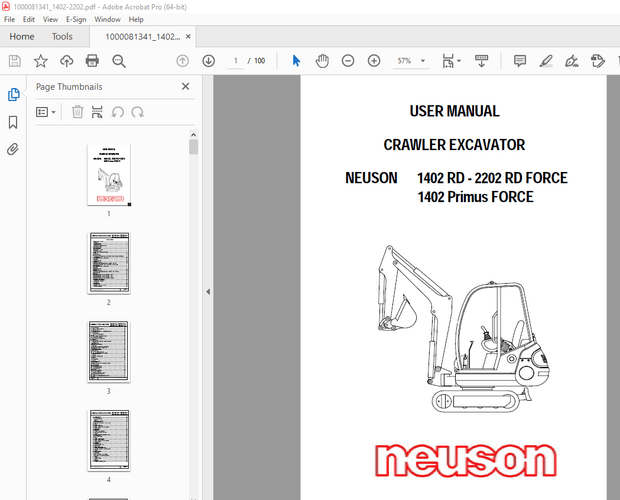Add a comment sticky note
The width and height of the screenshot is (620, 500).
coord(520,61)
